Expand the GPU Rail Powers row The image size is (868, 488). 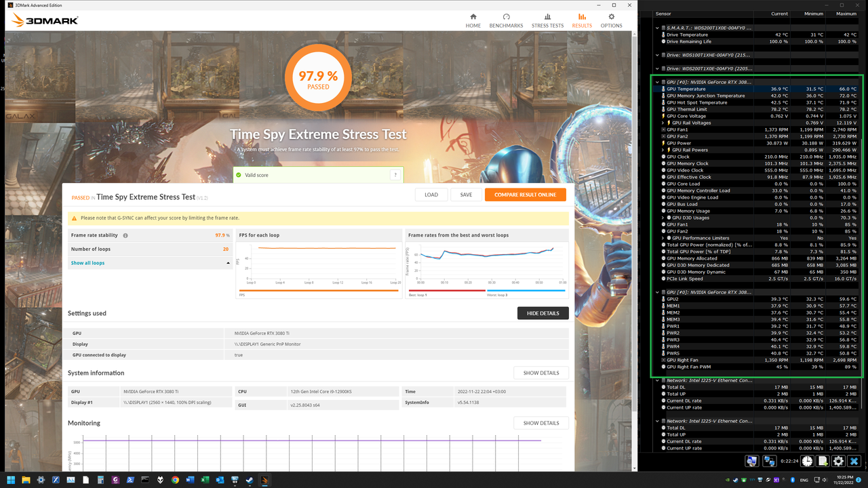tap(663, 150)
